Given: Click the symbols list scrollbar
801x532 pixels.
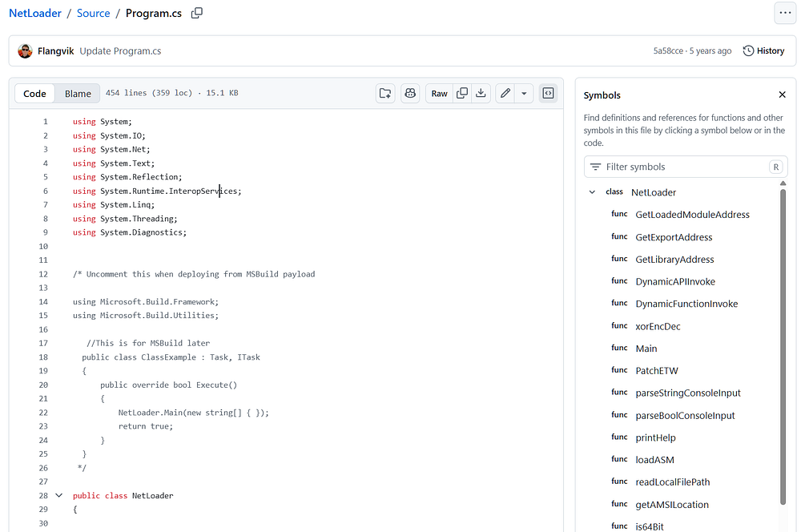Looking at the screenshot, I should (783, 347).
